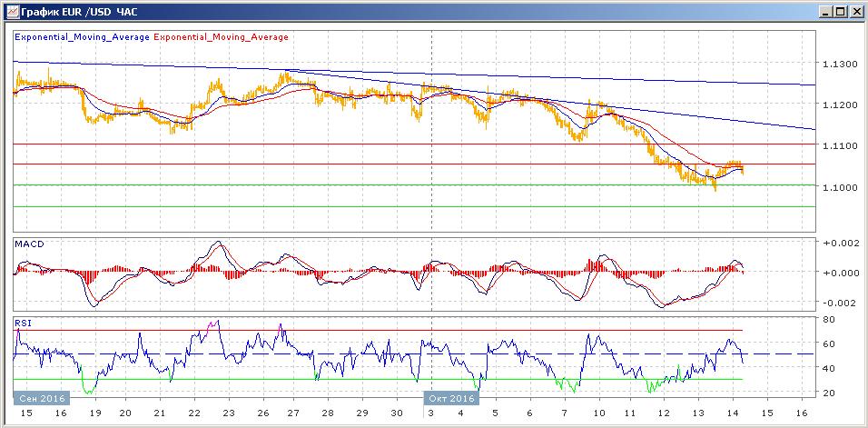Click the Окт 2016 month marker
Viewport: 868px width, 428px height.
coord(451,398)
